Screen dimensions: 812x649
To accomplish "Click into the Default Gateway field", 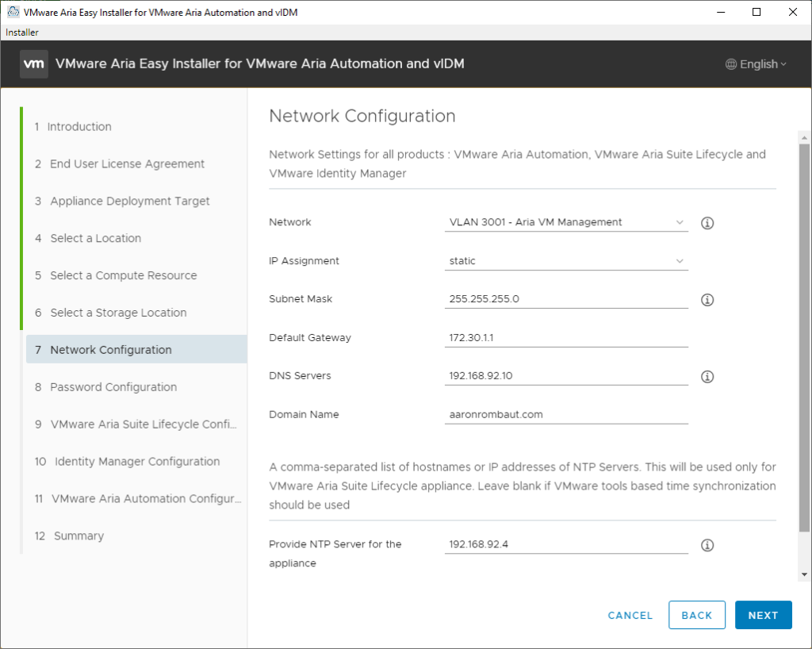I will click(x=566, y=338).
